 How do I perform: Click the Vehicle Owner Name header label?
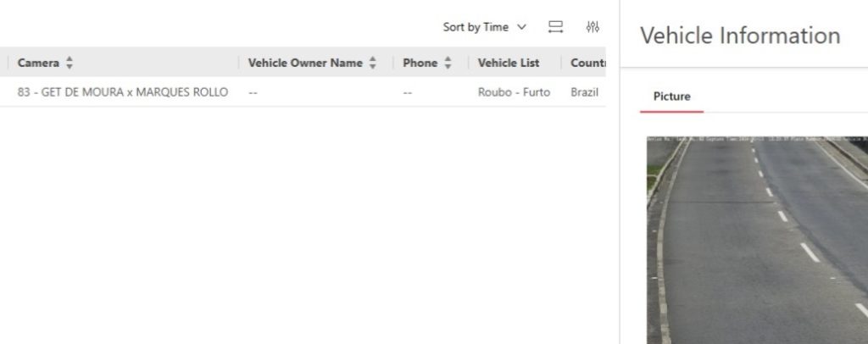pyautogui.click(x=305, y=63)
